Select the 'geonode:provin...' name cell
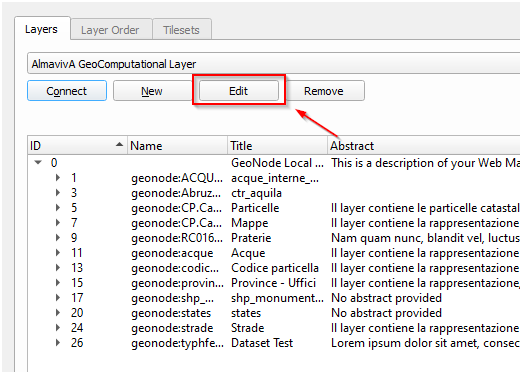Viewport: 523px width, 373px height. tap(177, 283)
